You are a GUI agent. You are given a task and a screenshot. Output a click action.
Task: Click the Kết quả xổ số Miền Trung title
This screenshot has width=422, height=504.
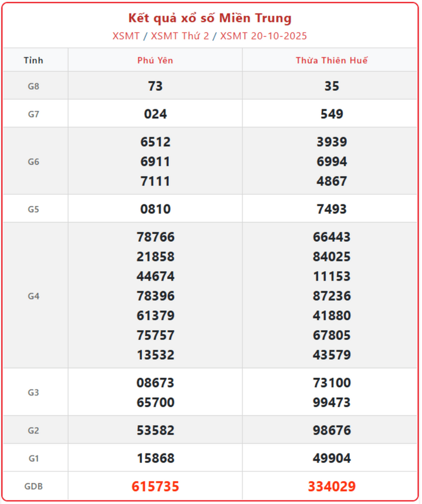tap(210, 18)
